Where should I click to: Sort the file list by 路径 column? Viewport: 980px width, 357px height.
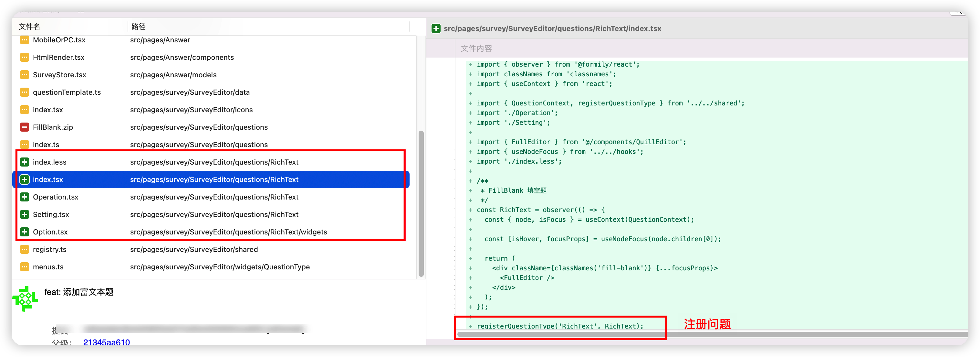[139, 27]
